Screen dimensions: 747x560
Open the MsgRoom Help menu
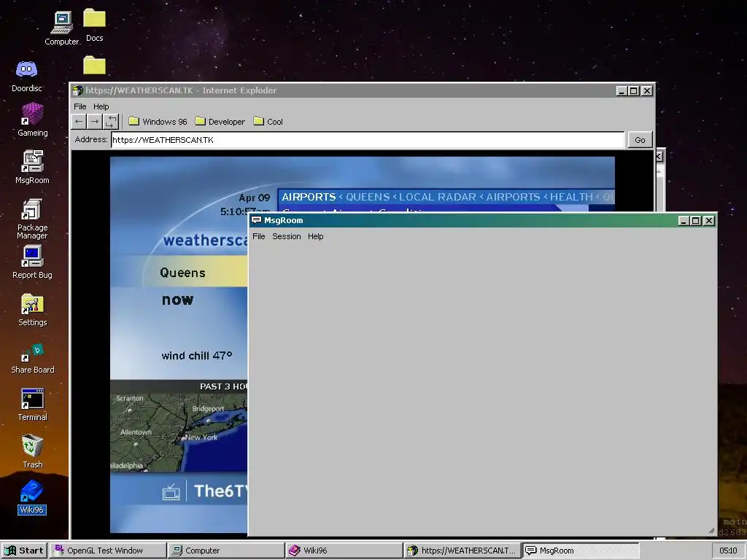click(x=315, y=236)
